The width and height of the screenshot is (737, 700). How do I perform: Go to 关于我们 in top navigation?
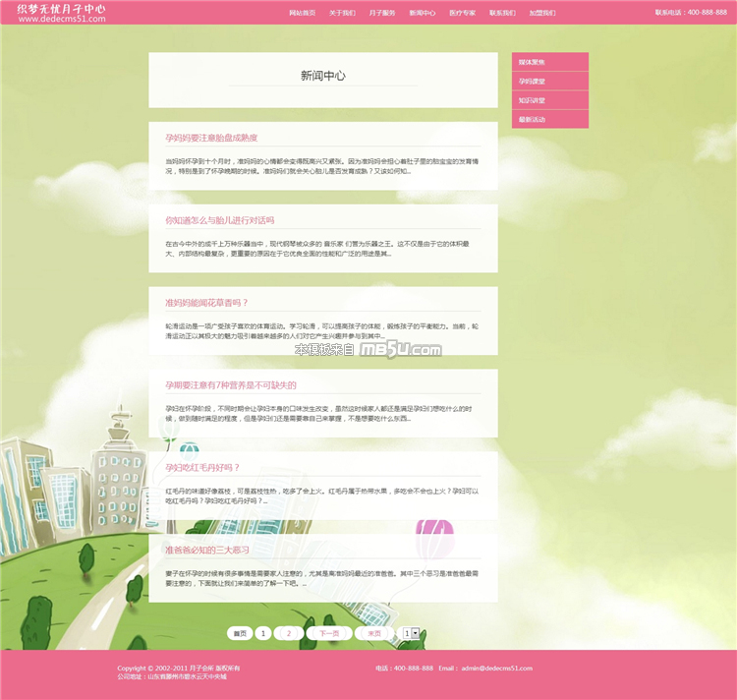pos(342,13)
